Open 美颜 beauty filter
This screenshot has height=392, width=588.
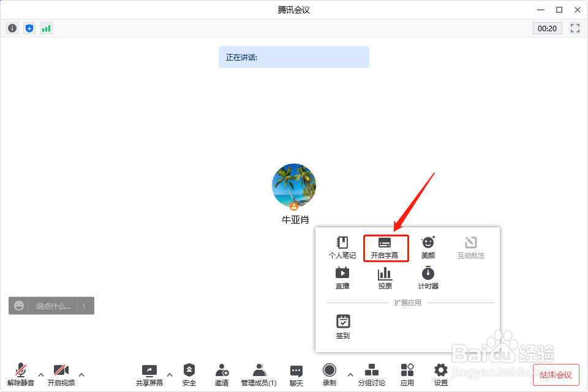pyautogui.click(x=428, y=247)
